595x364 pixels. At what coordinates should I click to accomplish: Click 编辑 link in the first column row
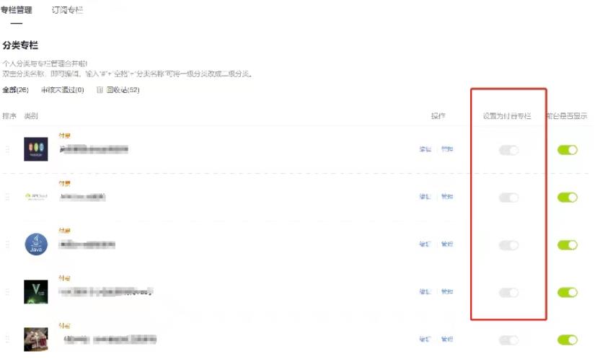pyautogui.click(x=426, y=150)
